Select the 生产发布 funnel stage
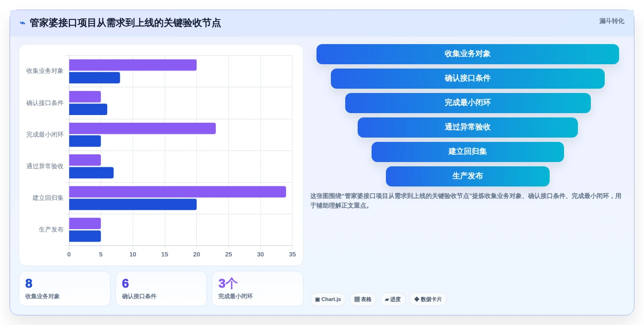644x325 pixels. [x=467, y=176]
